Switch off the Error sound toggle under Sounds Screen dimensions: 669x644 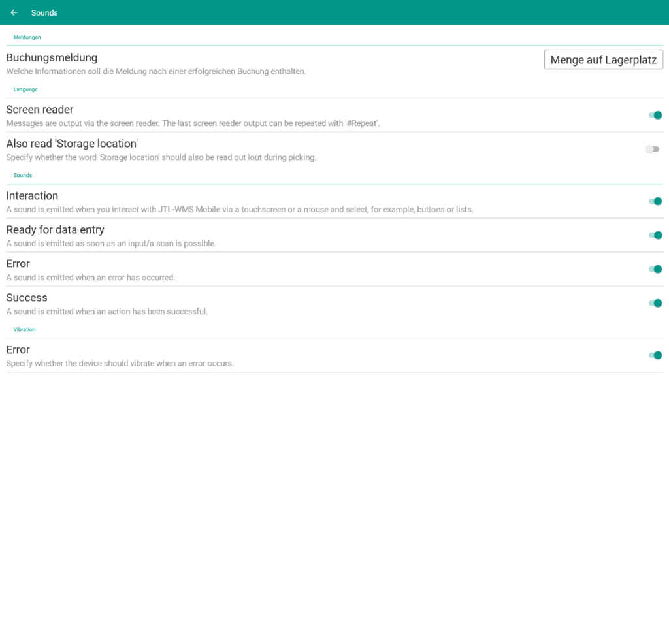coord(655,269)
